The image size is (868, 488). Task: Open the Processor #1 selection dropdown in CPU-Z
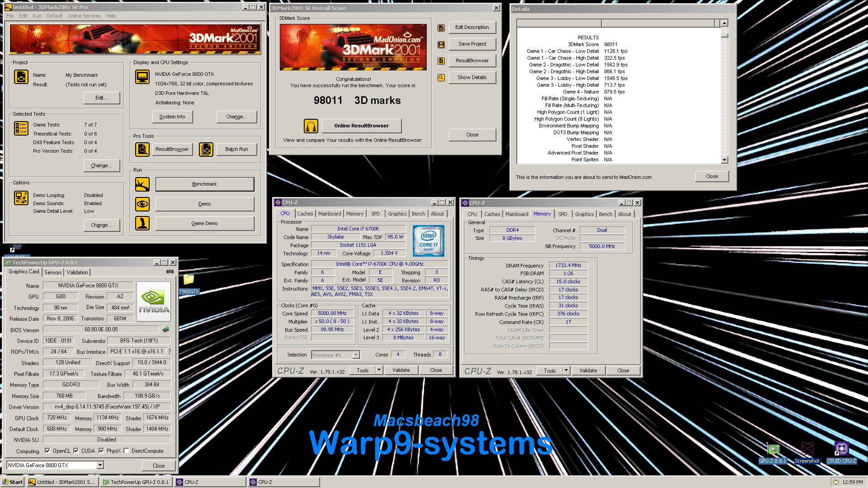click(x=356, y=355)
